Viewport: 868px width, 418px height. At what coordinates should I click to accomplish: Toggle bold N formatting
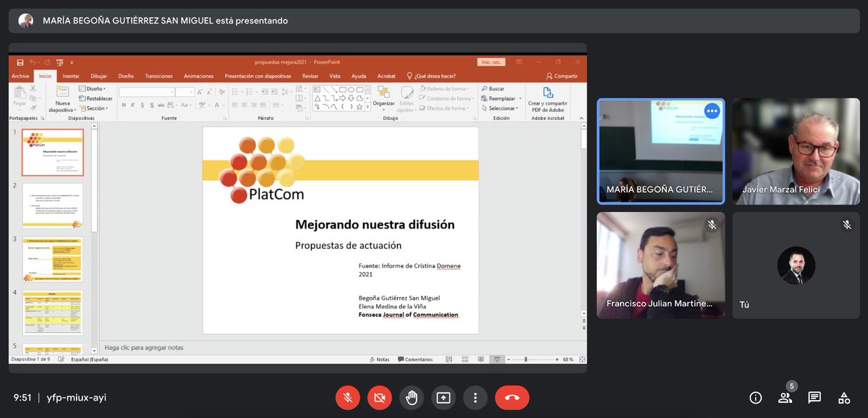click(x=124, y=106)
